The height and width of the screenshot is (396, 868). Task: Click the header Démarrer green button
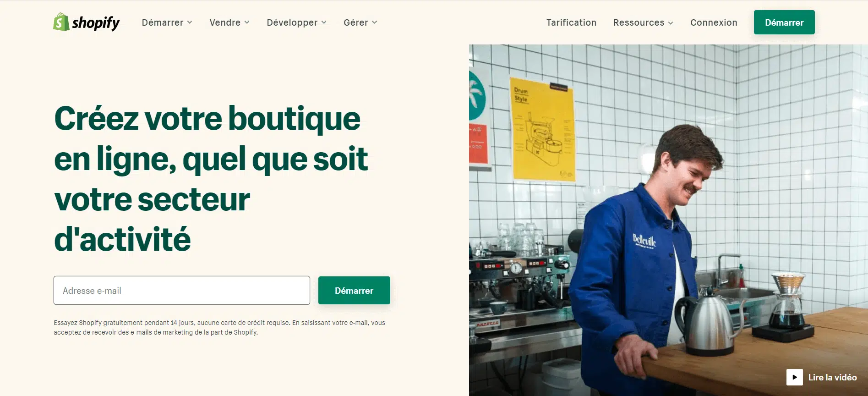point(784,22)
